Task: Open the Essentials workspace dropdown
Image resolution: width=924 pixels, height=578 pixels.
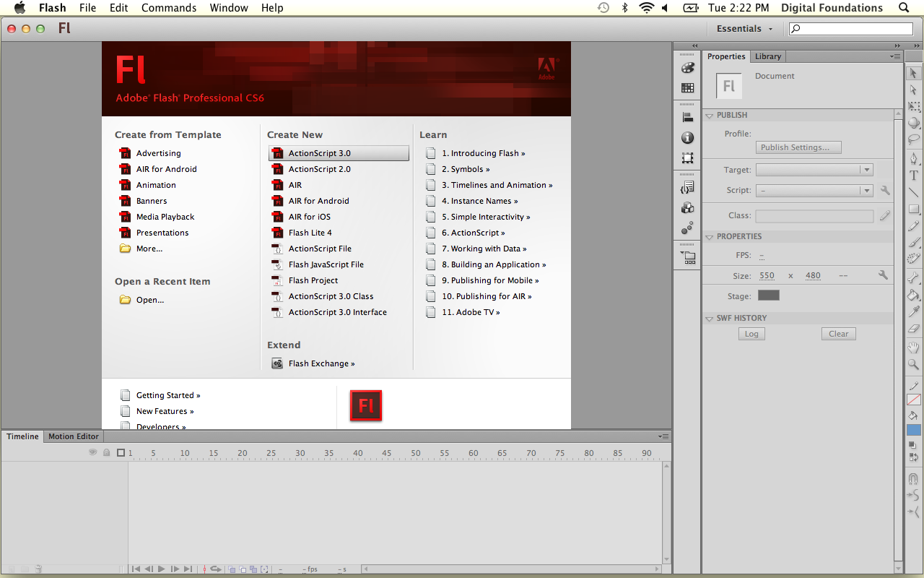Action: point(744,29)
